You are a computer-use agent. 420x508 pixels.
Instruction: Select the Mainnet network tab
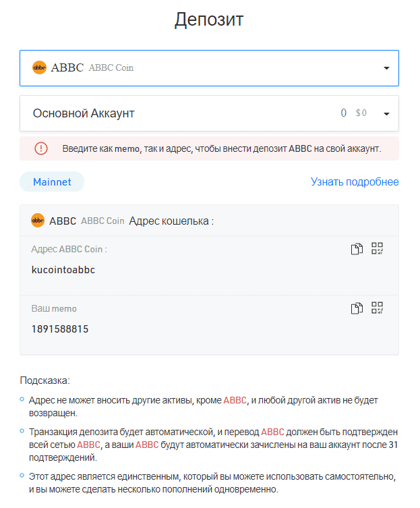[52, 181]
